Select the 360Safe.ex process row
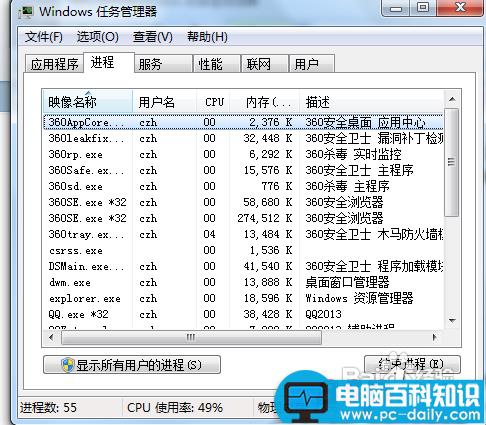The height and width of the screenshot is (425, 486). click(243, 170)
